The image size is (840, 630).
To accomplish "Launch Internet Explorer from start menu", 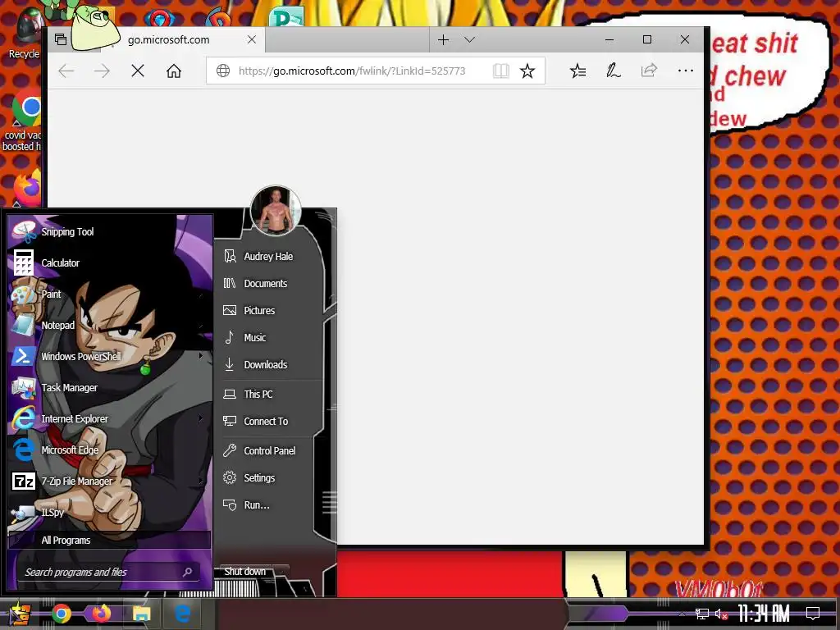I will [x=110, y=418].
